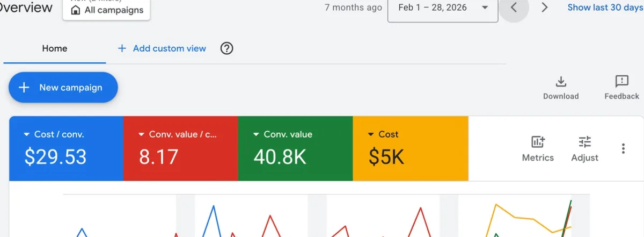
Task: Select the green 40.8K scorecard
Action: (296, 149)
